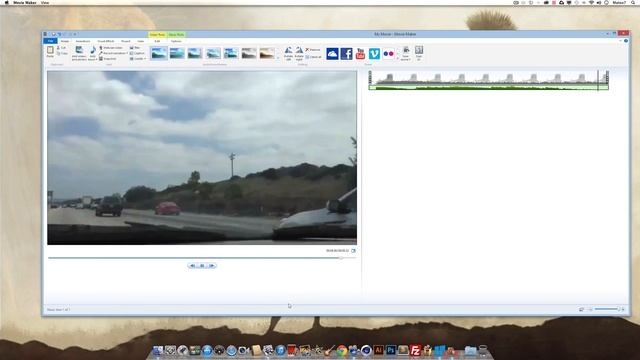Viewport: 640px width, 360px height.
Task: Switch to the Home ribbon tab
Action: click(x=65, y=41)
